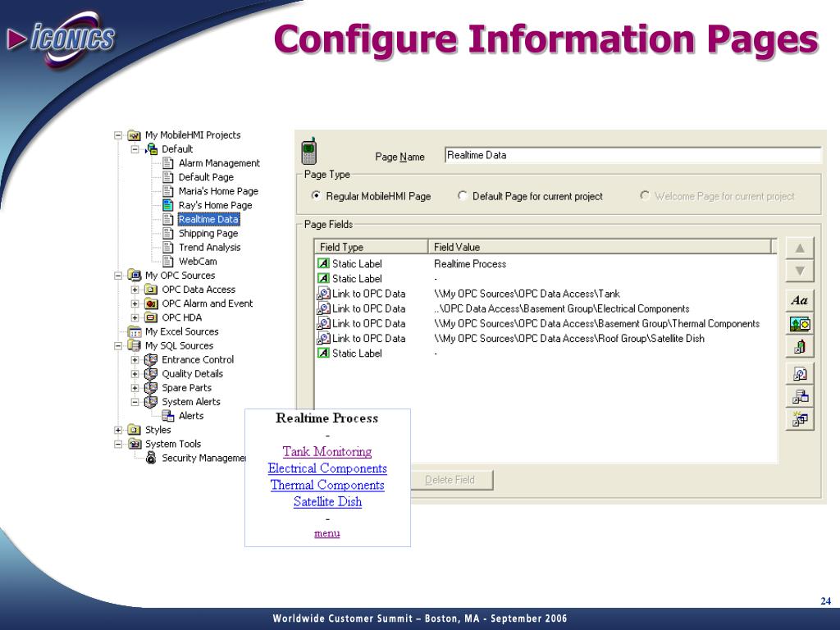Screen dimensions: 840x630
Task: Click the My OPC Sources icon
Action: coord(134,276)
